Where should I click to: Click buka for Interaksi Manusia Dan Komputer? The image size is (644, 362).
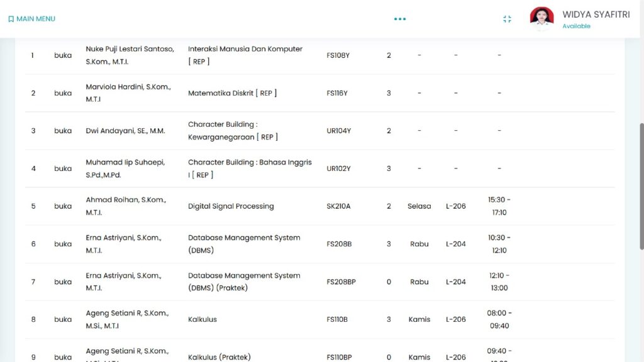(x=63, y=55)
